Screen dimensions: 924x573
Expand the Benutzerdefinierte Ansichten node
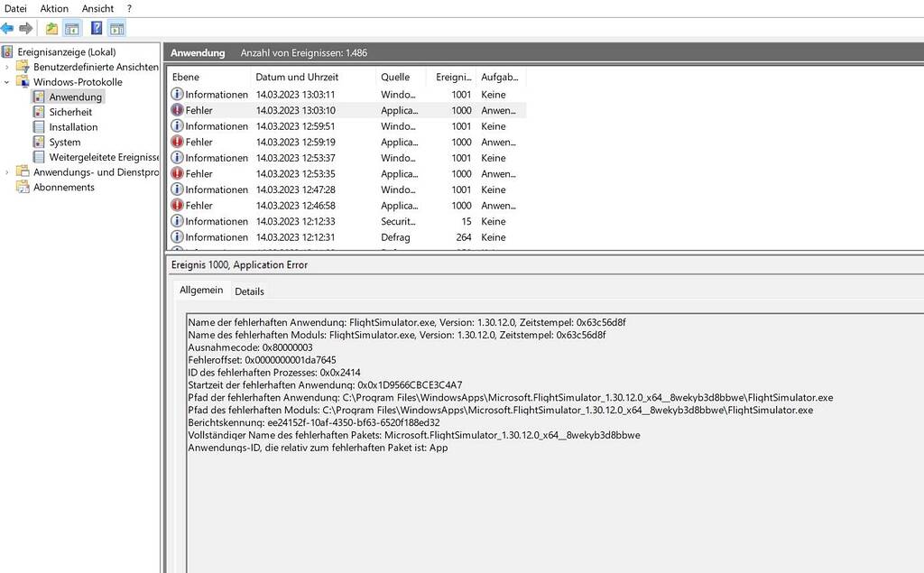point(7,67)
